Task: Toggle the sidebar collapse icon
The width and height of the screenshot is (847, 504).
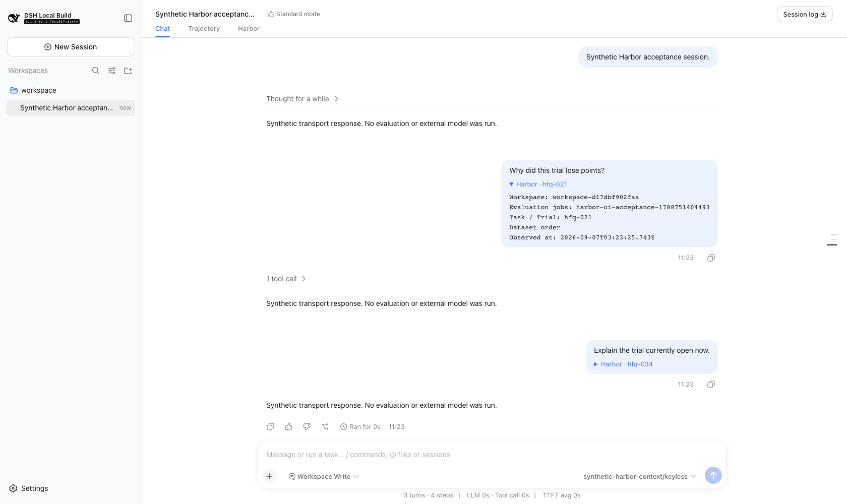Action: (x=128, y=18)
